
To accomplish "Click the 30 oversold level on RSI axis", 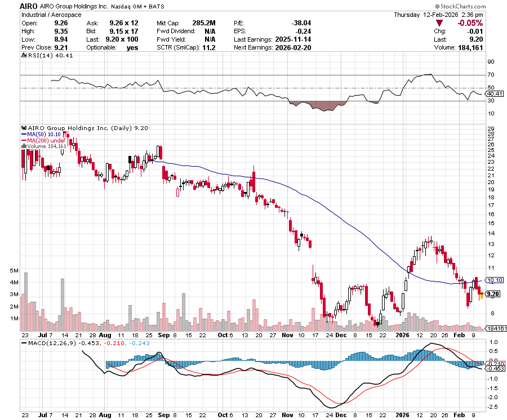I will click(491, 100).
